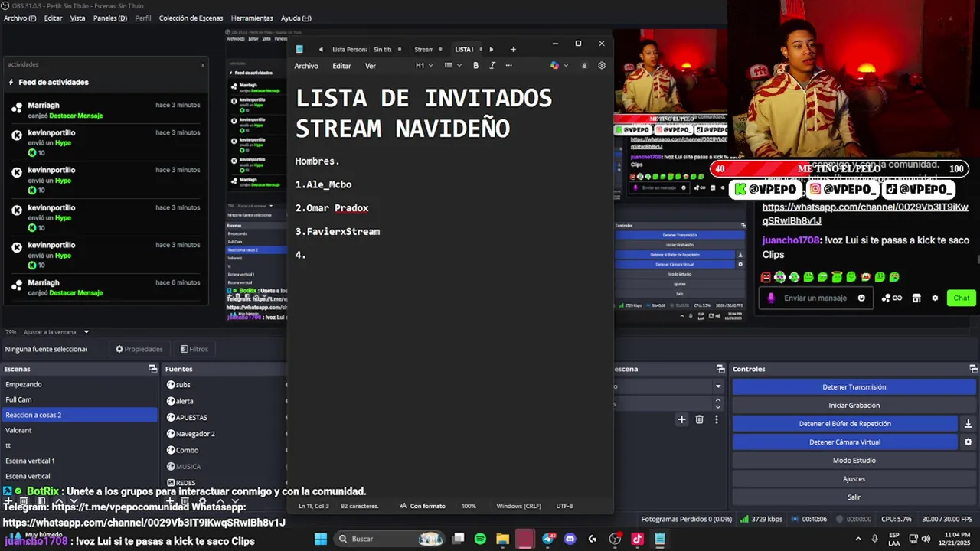The height and width of the screenshot is (551, 980).
Task: Click the purple microphone chat icon
Action: pos(771,298)
